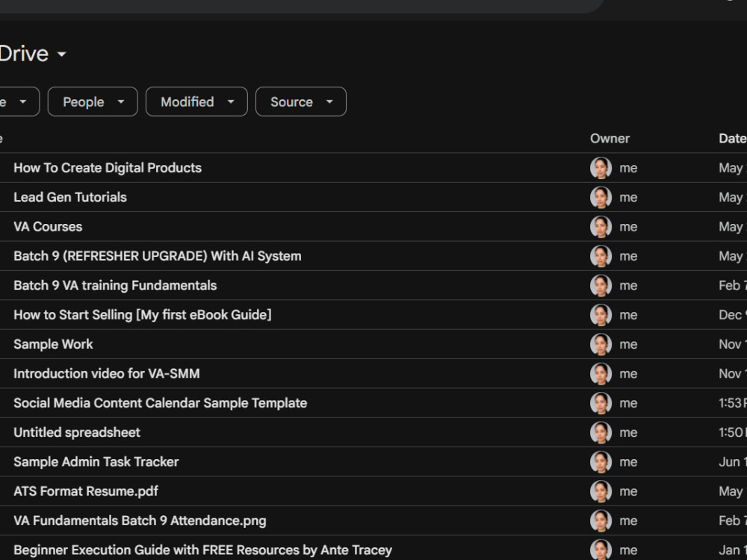Image resolution: width=747 pixels, height=560 pixels.
Task: Click owner avatar for Social Media Content Calendar
Action: tap(601, 403)
